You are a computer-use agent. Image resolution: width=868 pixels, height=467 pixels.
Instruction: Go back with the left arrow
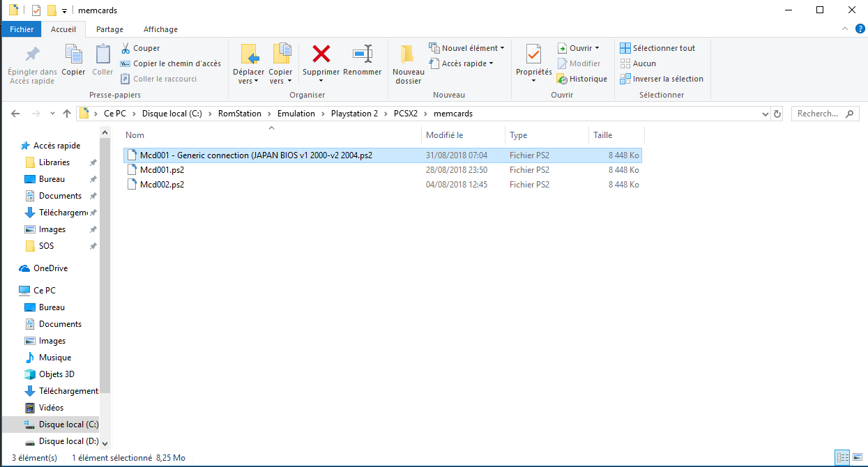[x=15, y=114]
